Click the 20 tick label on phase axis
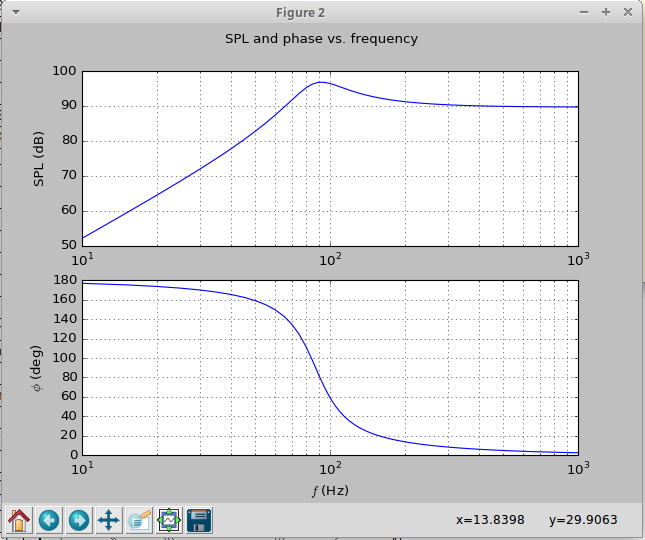 point(69,435)
